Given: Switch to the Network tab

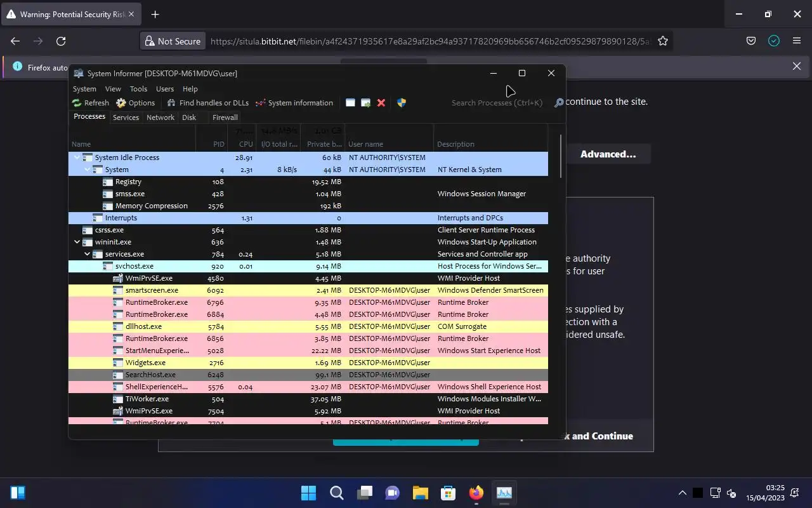Looking at the screenshot, I should coord(160,117).
